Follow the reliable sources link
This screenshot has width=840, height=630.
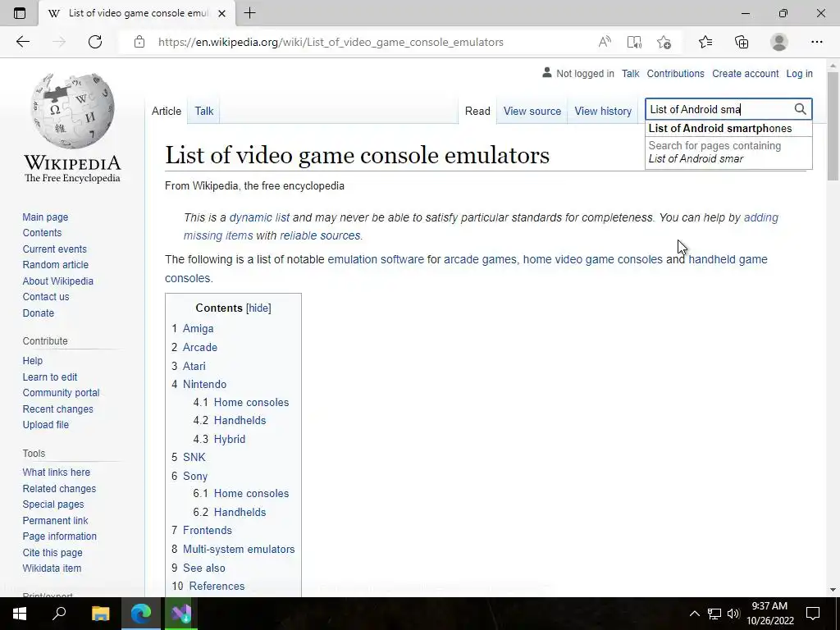(320, 235)
